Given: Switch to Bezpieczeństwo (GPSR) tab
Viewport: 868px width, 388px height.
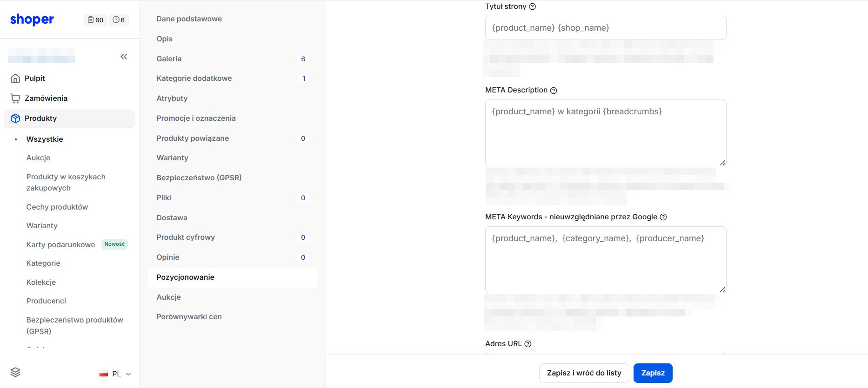Looking at the screenshot, I should [x=233, y=178].
